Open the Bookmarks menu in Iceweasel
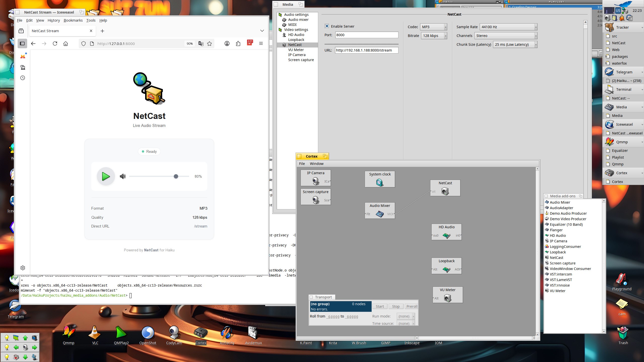This screenshot has width=644, height=362. tap(73, 20)
